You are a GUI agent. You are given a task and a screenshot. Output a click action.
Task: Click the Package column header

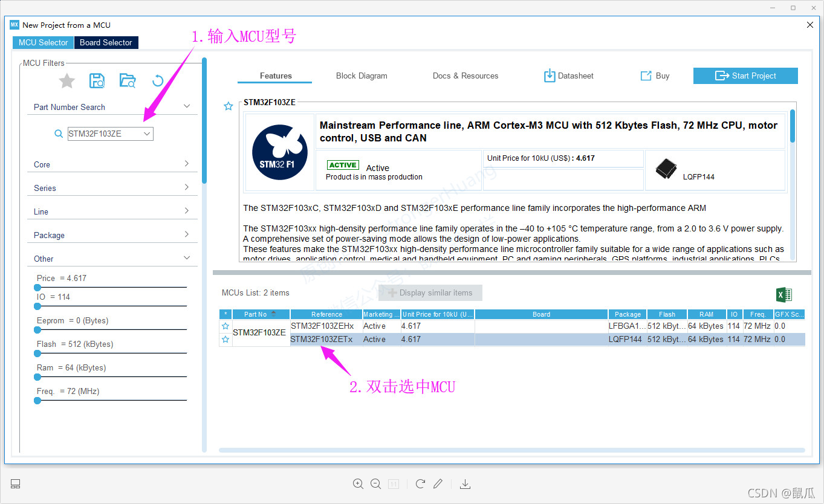628,314
